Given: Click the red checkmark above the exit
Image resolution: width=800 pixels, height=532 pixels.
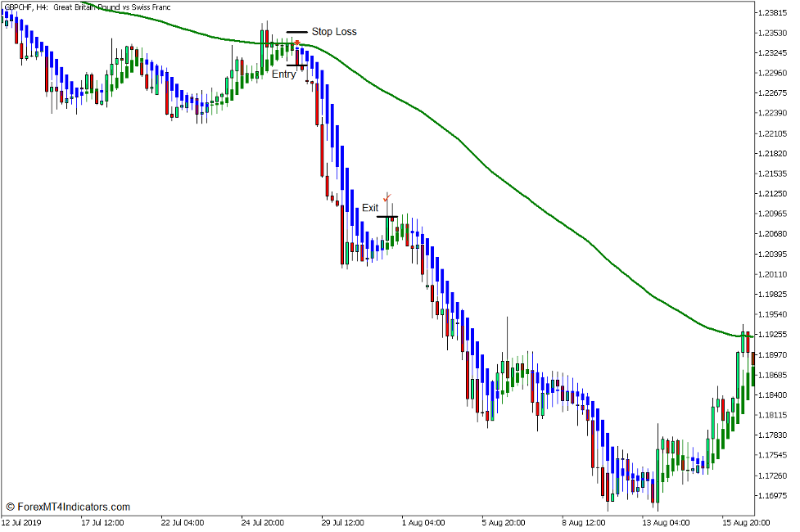Looking at the screenshot, I should pos(387,198).
